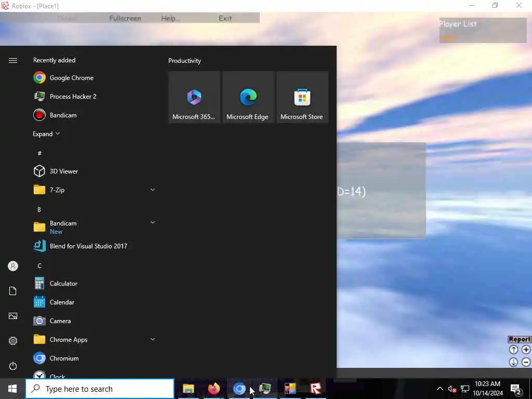Click the Productivity group header

tap(184, 61)
